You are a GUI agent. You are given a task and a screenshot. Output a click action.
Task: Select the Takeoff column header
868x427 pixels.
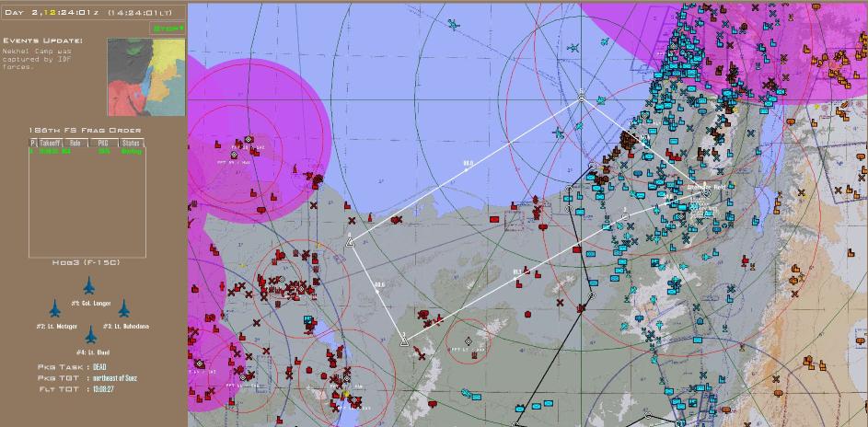[x=49, y=143]
